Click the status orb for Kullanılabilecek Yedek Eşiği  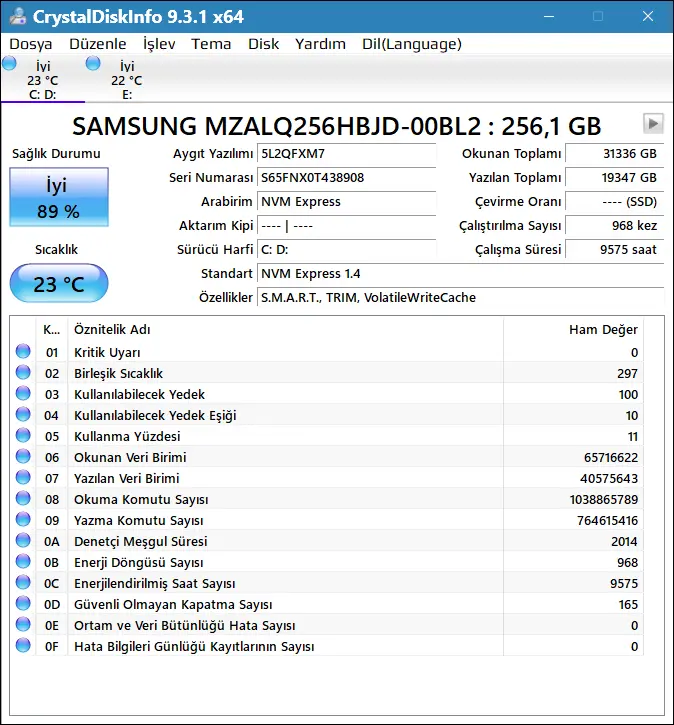(23, 414)
